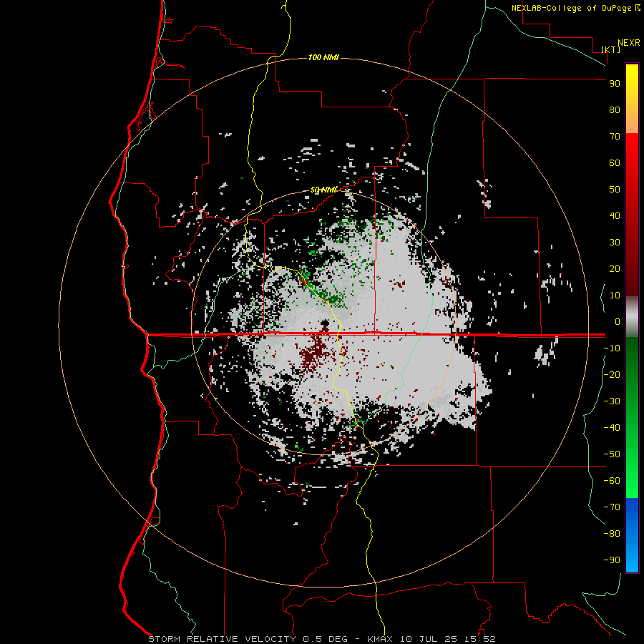This screenshot has width=644, height=644.
Task: Click the 15:52 timestamp in the caption
Action: tap(480, 639)
